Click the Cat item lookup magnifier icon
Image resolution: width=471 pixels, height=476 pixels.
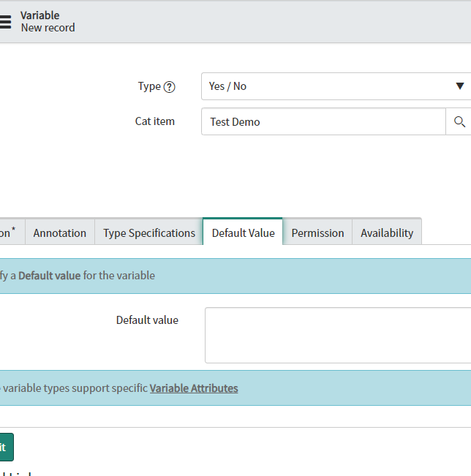(459, 121)
